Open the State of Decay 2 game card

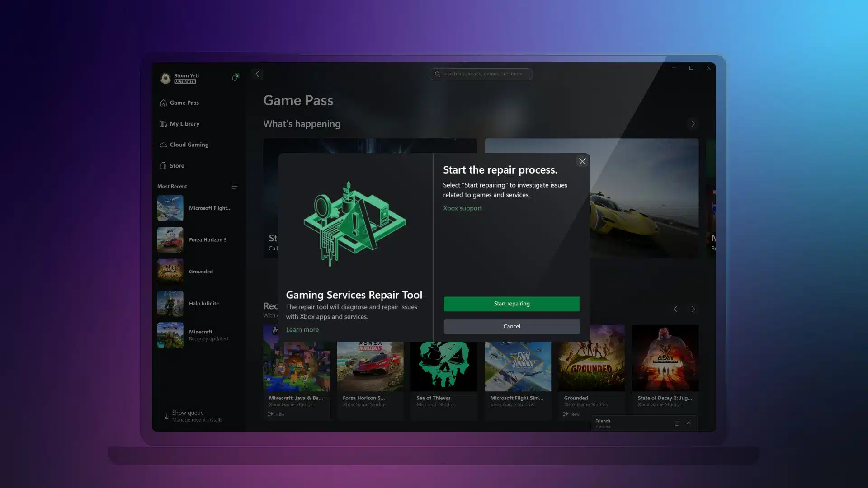665,373
